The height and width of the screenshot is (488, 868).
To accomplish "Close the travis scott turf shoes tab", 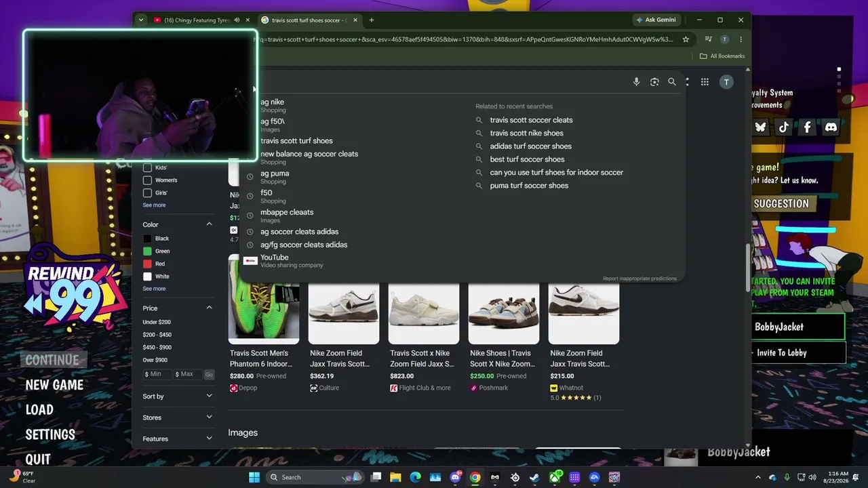I will [355, 20].
